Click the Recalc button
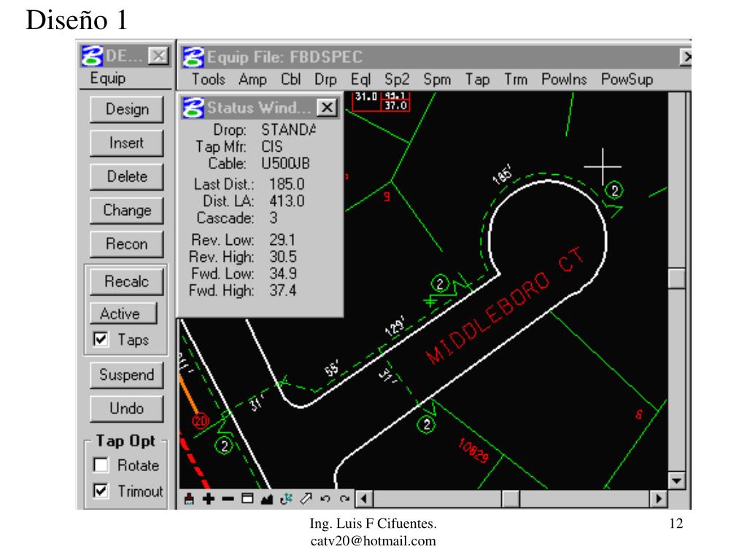Screen dimensions: 747x560 tap(127, 281)
